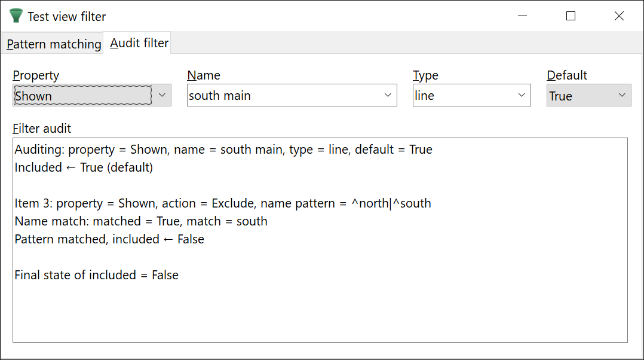644x360 pixels.
Task: Maximize the Test view filter window
Action: [x=571, y=16]
